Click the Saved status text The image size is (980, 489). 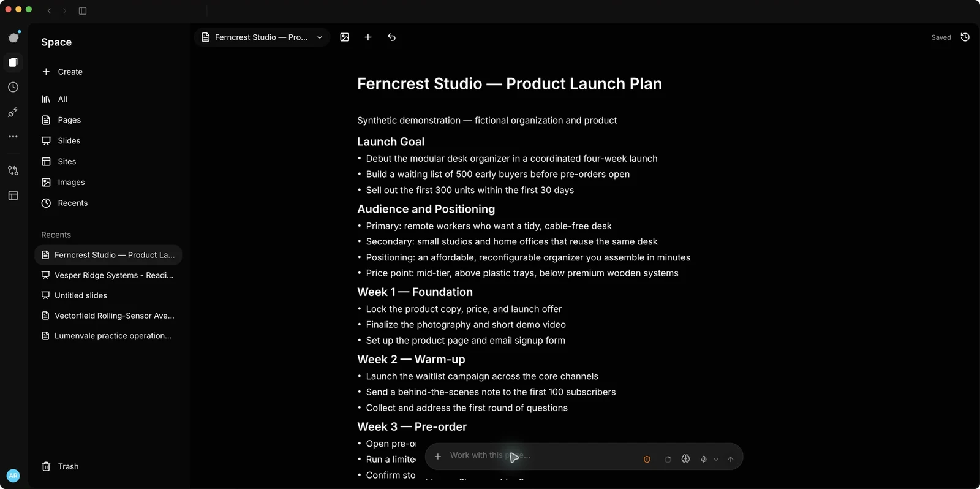pos(941,37)
